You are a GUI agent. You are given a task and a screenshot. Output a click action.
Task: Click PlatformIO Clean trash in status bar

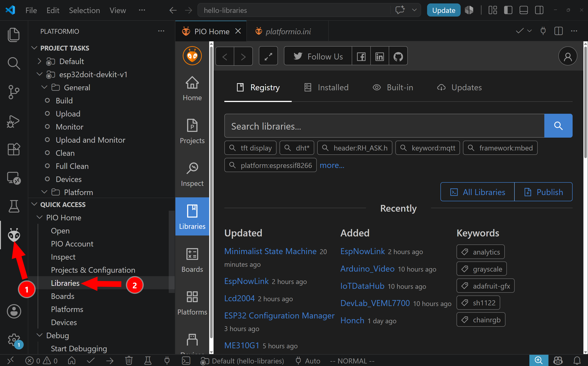click(129, 361)
